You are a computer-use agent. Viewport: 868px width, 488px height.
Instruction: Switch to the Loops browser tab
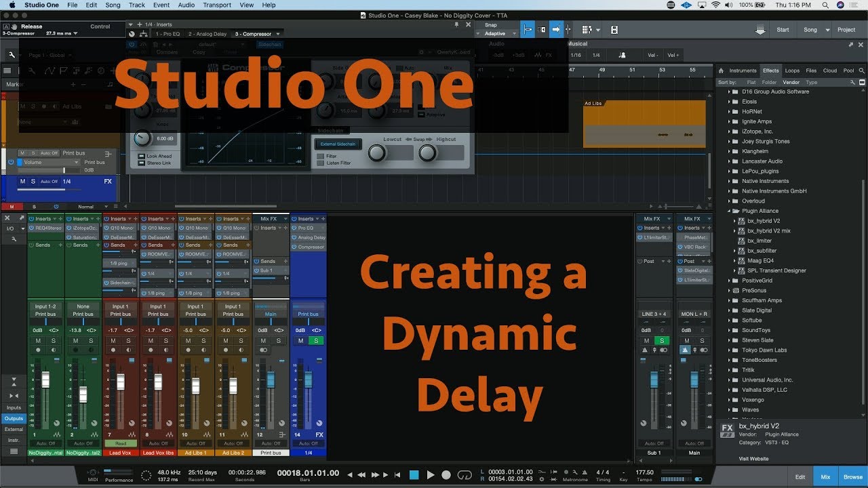792,70
